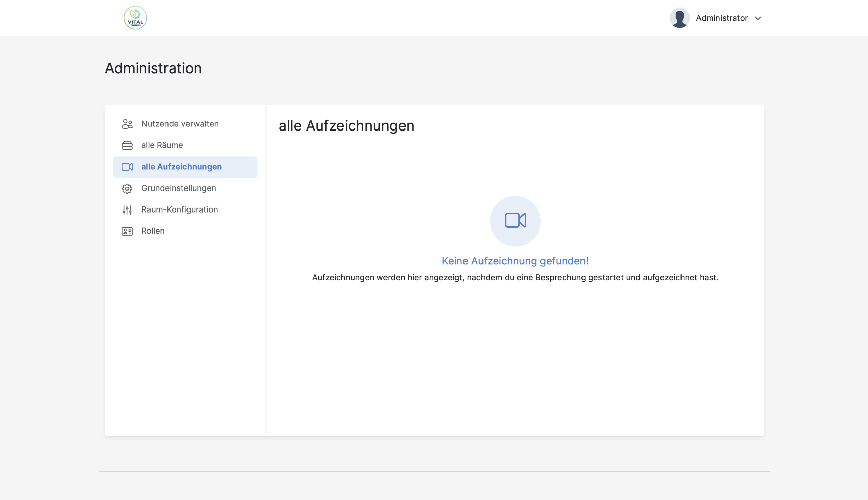Click the Raum-Konfiguration sliders icon

[127, 209]
